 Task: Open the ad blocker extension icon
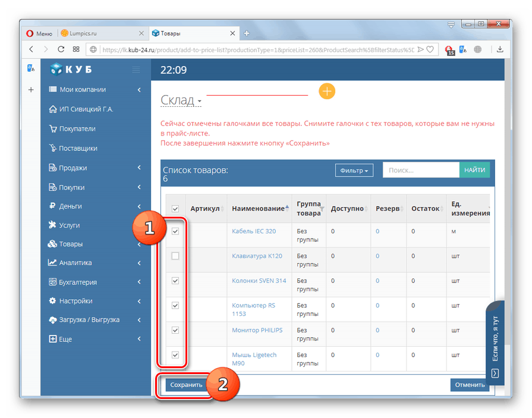449,50
